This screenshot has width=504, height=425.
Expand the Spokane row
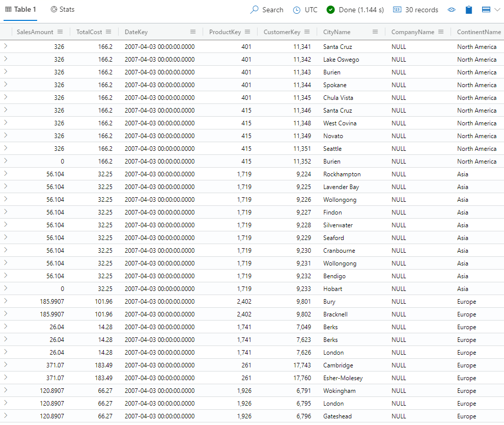click(x=6, y=84)
